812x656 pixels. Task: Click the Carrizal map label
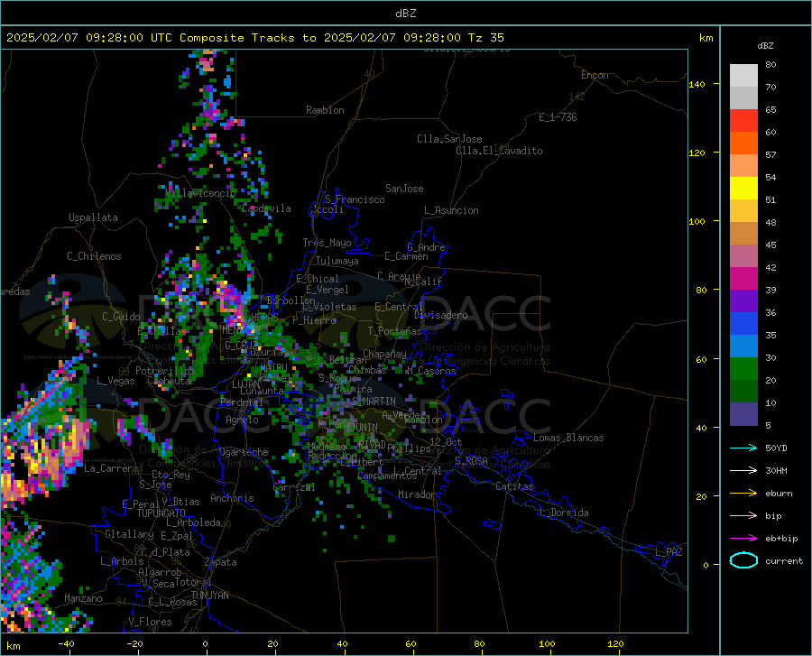(293, 487)
